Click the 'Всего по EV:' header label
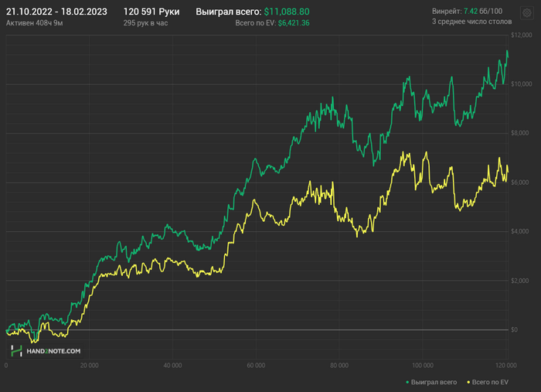541x392 pixels. 256,23
